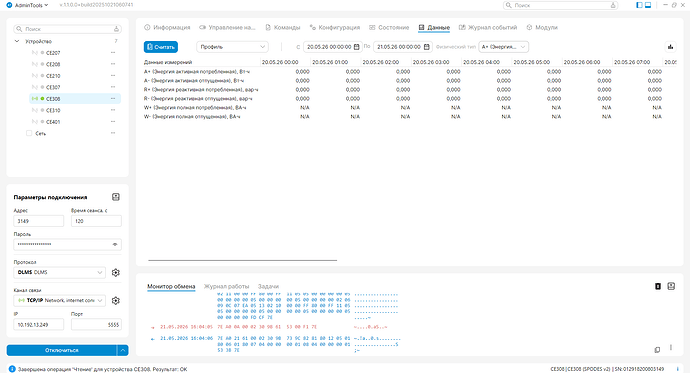The height and width of the screenshot is (373, 690).
Task: Click the Порт field with 5555
Action: pyautogui.click(x=96, y=325)
